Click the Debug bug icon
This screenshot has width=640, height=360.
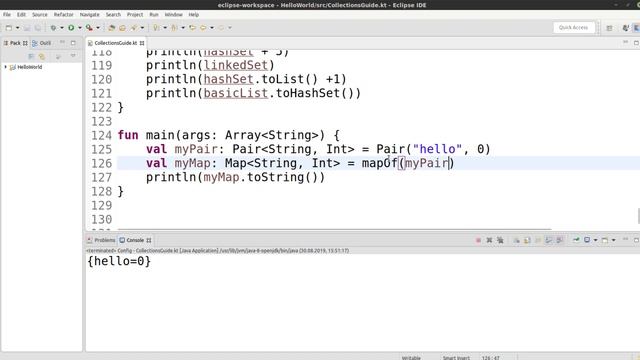(53, 28)
